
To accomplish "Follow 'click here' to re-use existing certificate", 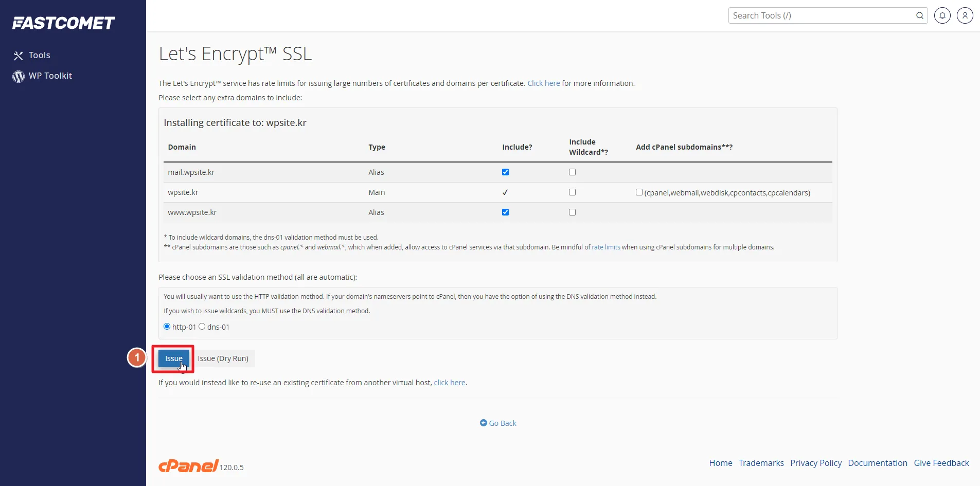I will point(449,383).
